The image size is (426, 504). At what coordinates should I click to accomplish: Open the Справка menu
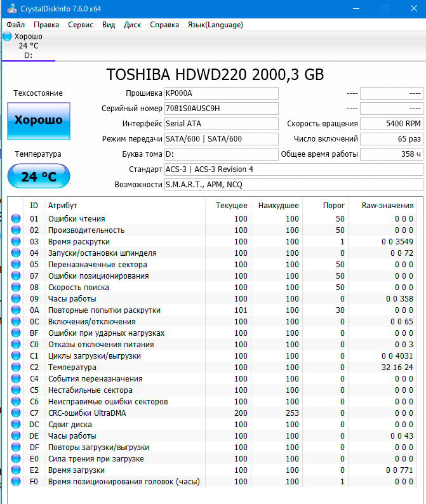tap(164, 25)
